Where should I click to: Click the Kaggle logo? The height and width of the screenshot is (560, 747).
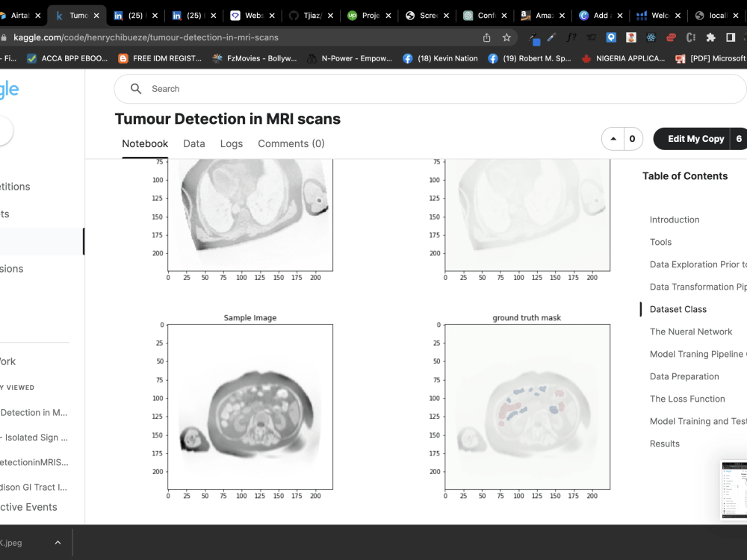(x=9, y=90)
